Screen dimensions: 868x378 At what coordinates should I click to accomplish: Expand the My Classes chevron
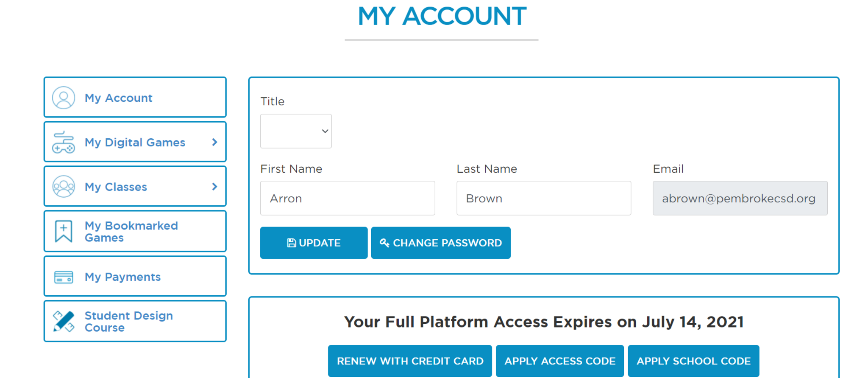point(214,187)
